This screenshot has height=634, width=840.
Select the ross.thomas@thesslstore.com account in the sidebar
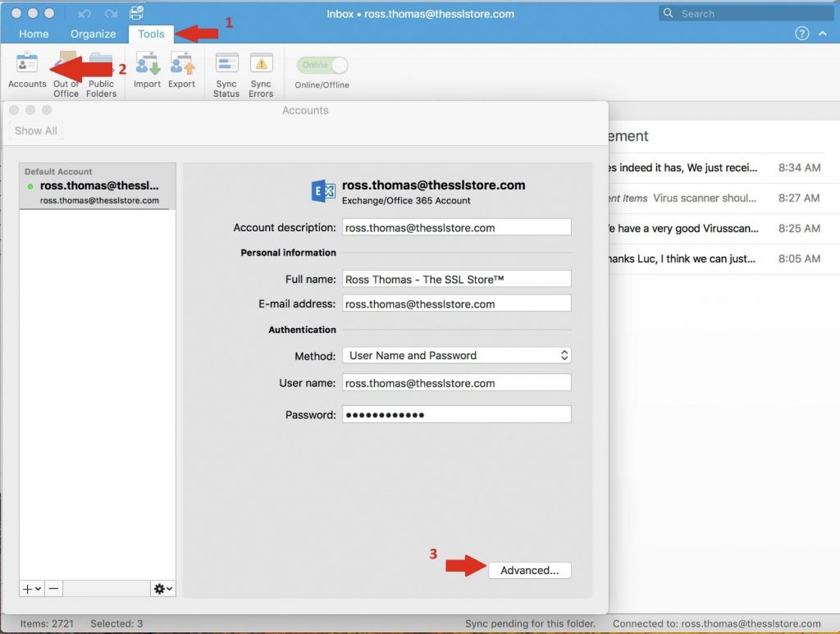97,186
